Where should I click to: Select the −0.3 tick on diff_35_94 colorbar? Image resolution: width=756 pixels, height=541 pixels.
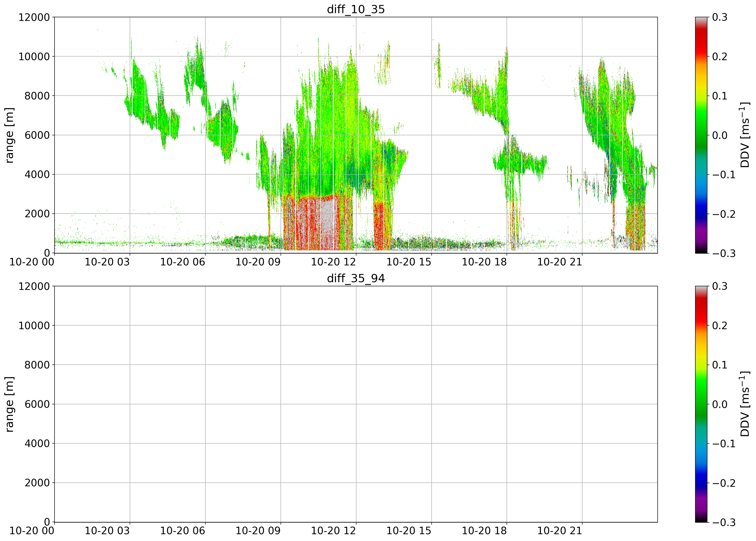(x=724, y=522)
